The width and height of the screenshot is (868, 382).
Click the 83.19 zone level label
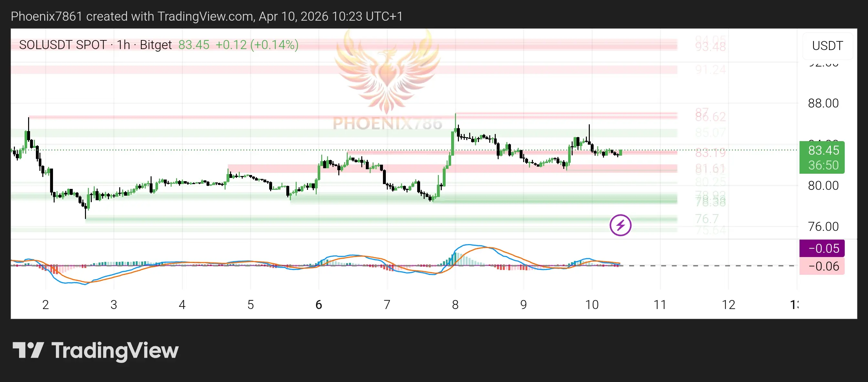710,153
